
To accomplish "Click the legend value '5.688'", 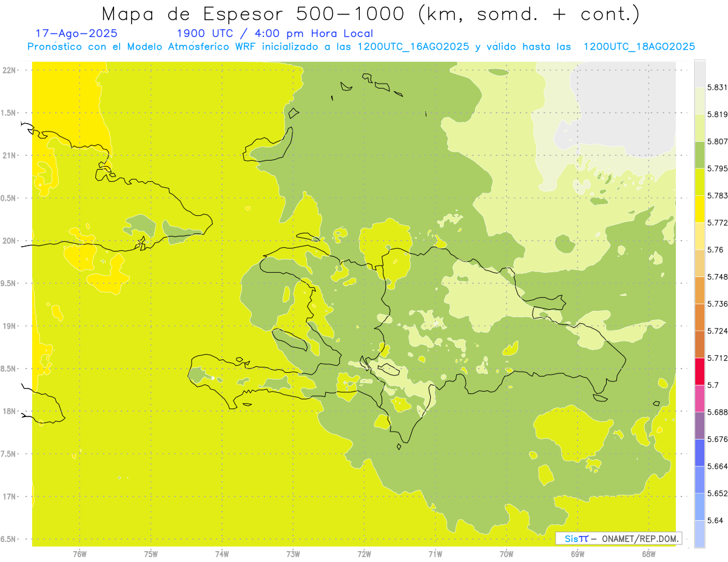I will [x=716, y=412].
